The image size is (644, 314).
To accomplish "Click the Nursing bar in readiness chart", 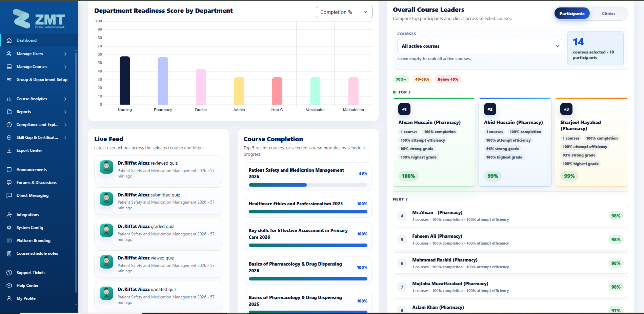I will 125,81.
